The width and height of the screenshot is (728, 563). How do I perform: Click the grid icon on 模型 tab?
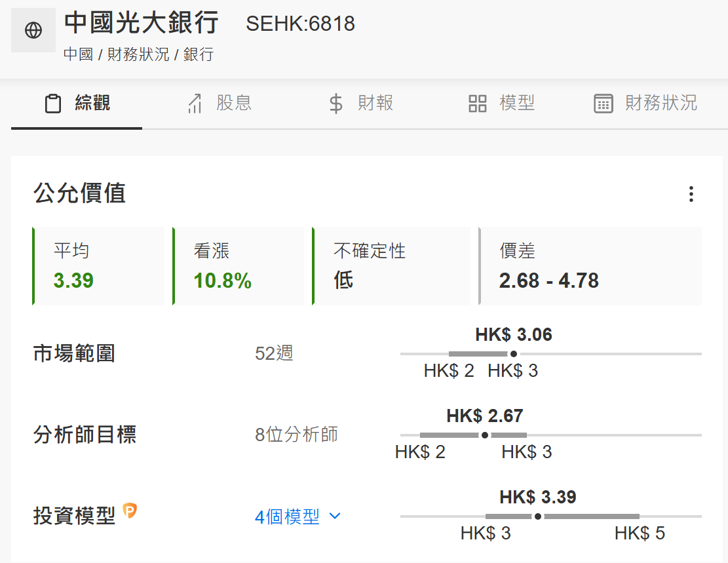coord(478,104)
